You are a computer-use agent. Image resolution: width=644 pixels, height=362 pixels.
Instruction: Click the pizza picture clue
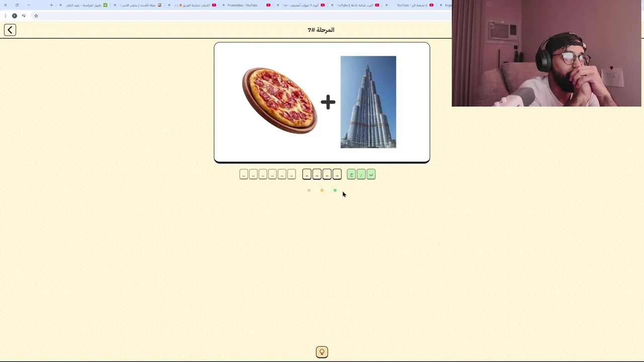pos(280,101)
